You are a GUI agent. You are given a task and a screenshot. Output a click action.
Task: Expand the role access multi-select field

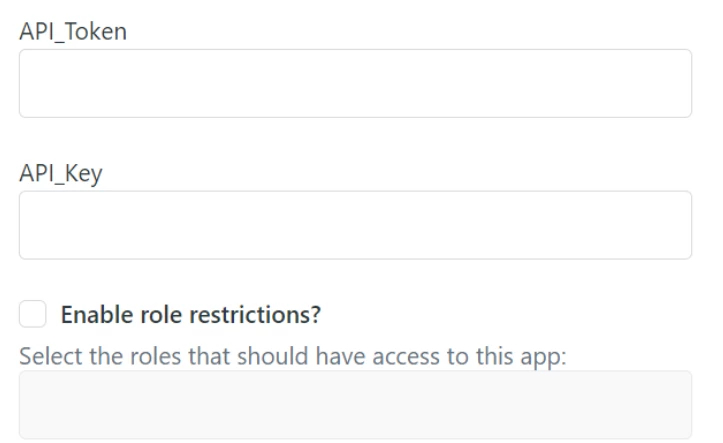(355, 405)
